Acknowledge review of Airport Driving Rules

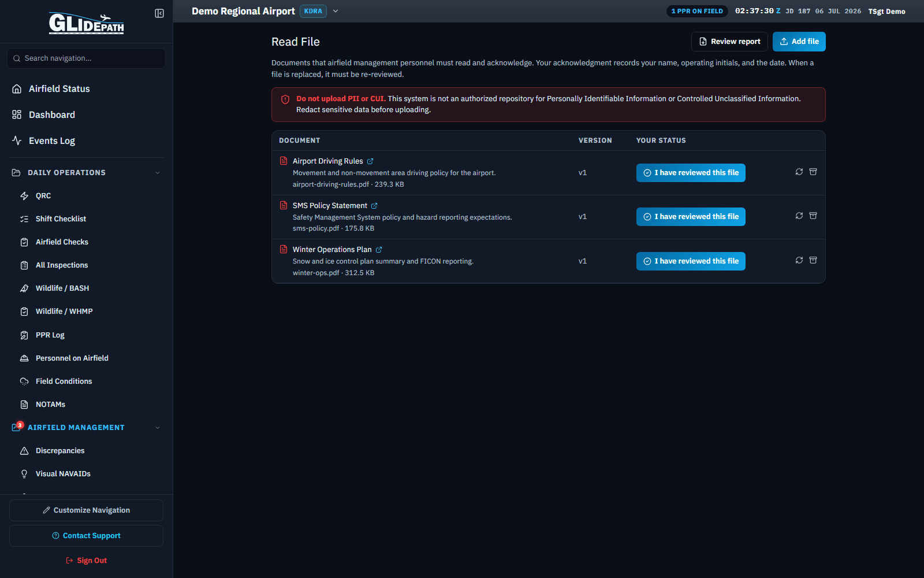tap(691, 173)
